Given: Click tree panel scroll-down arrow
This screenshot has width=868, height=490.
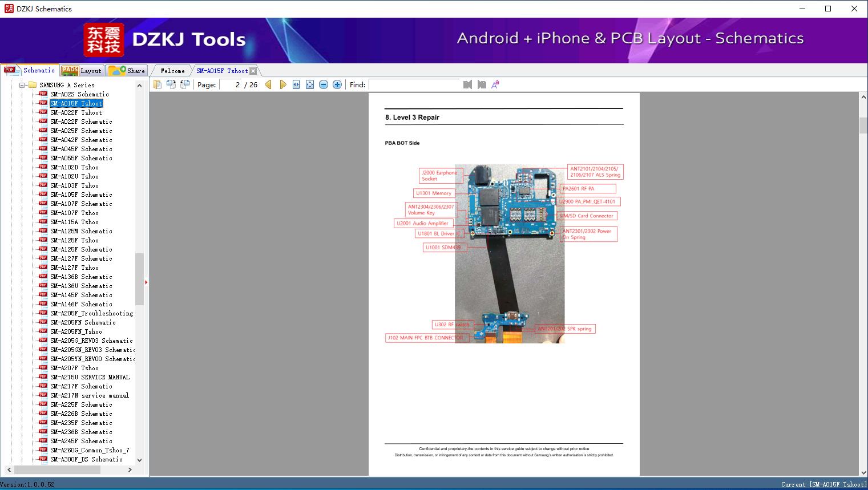Looking at the screenshot, I should coord(139,460).
